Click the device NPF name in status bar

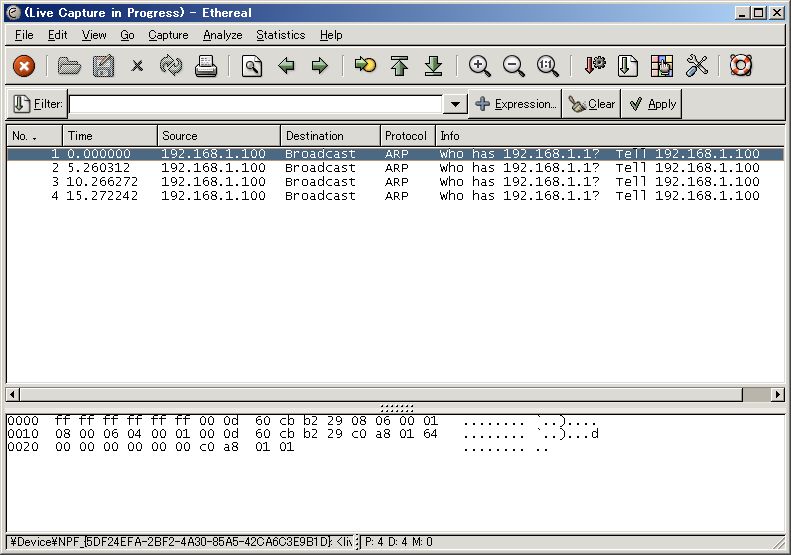click(182, 542)
